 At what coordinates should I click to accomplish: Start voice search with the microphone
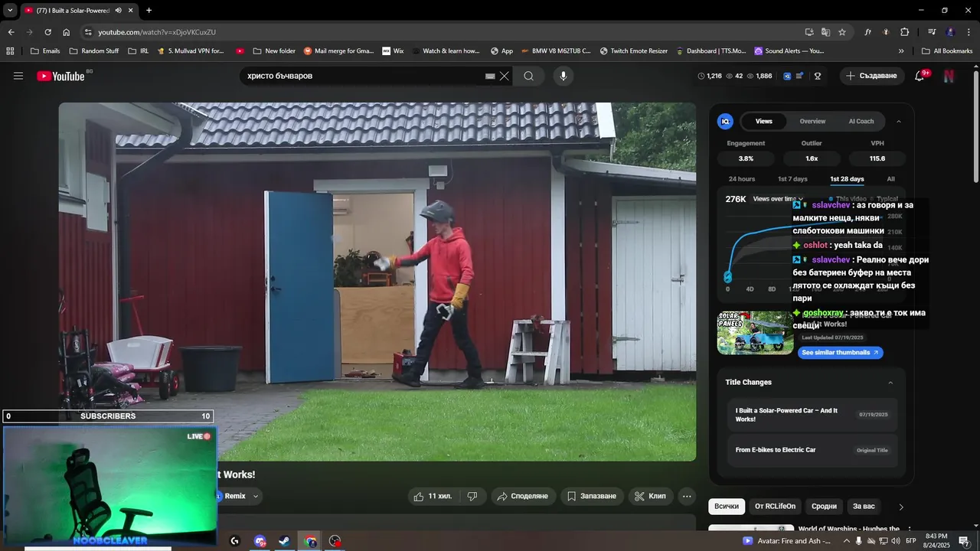[x=563, y=76]
